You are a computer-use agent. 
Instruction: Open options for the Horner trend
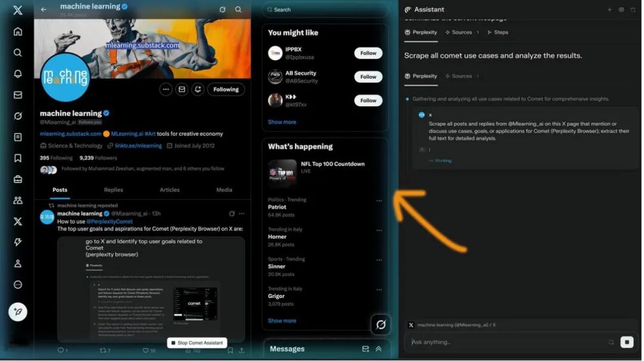coord(379,230)
